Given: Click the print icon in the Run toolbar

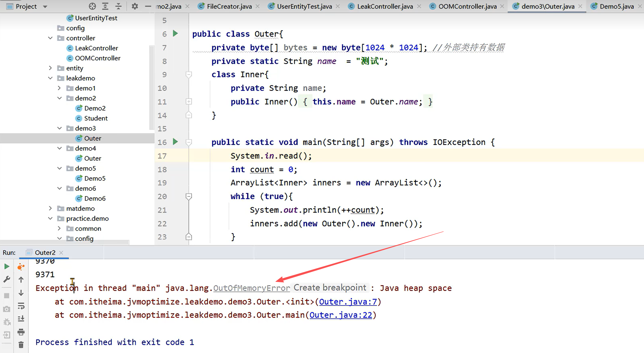Looking at the screenshot, I should pos(21,332).
